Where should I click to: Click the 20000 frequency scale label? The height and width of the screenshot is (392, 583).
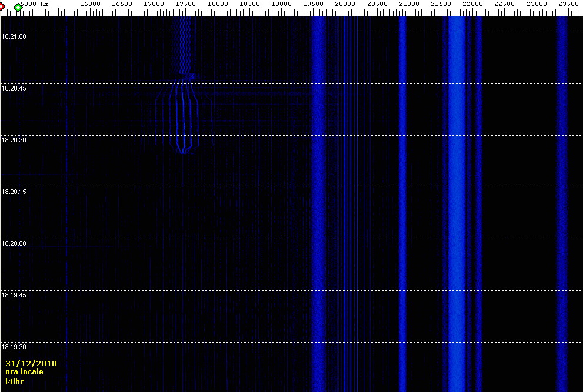click(x=345, y=4)
